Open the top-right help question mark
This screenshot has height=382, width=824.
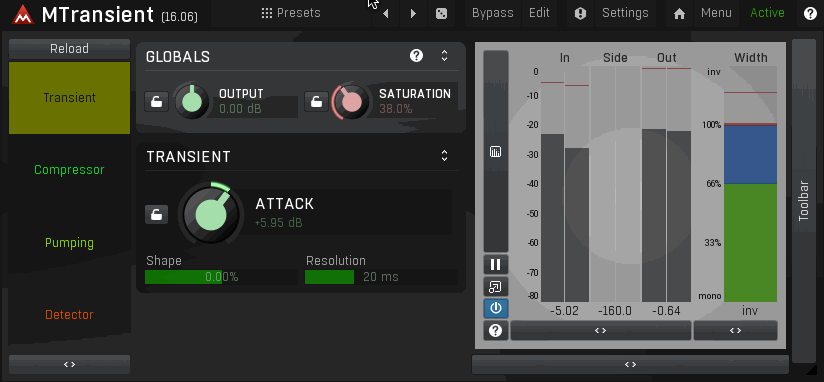click(810, 13)
